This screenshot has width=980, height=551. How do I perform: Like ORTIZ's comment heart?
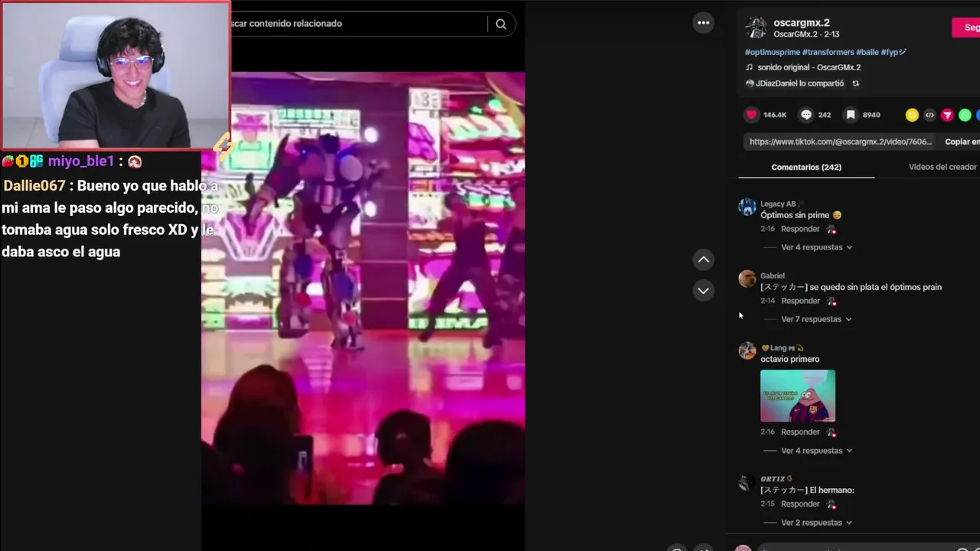831,504
